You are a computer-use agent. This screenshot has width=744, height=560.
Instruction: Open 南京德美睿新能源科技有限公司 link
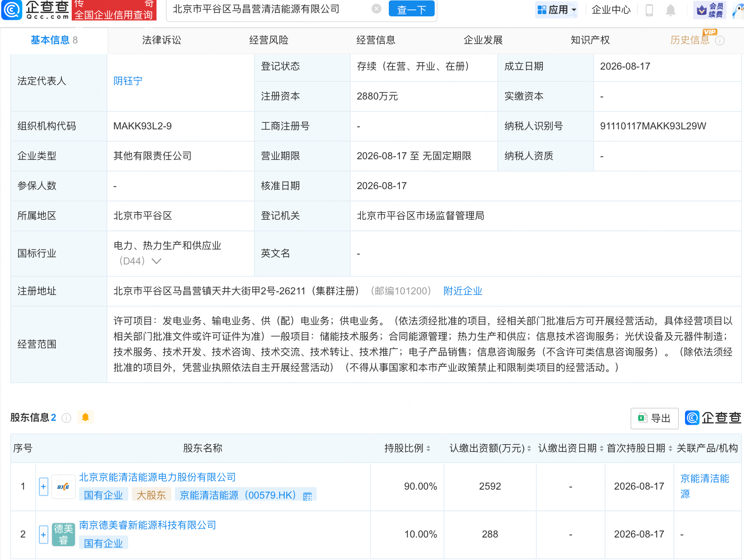147,525
